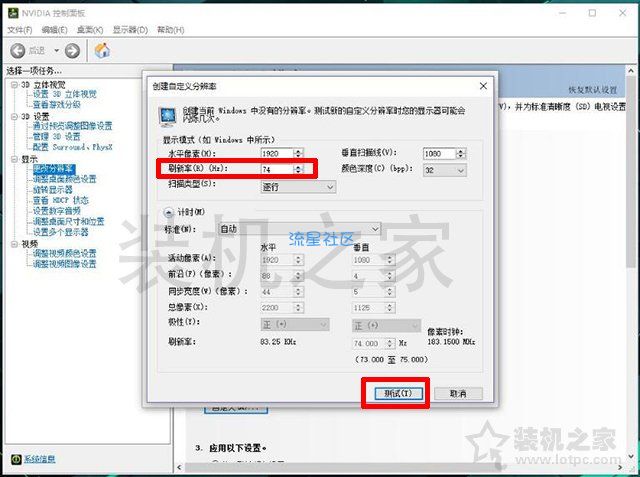This screenshot has height=477, width=640.
Task: Open the Home icon in toolbar
Action: [x=102, y=51]
